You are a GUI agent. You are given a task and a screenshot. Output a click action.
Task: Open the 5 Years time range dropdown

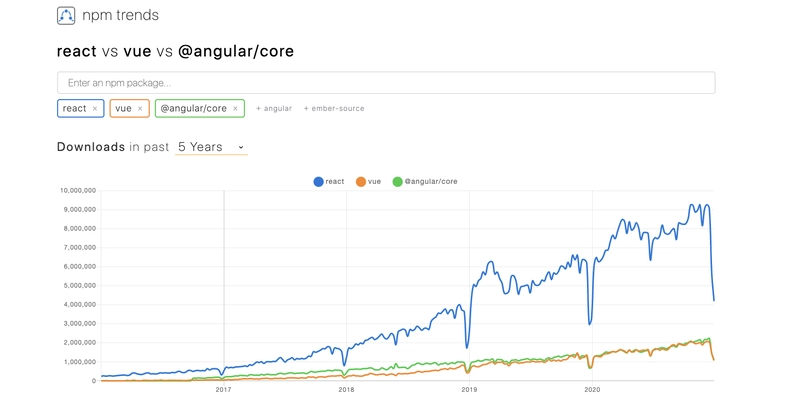(211, 147)
